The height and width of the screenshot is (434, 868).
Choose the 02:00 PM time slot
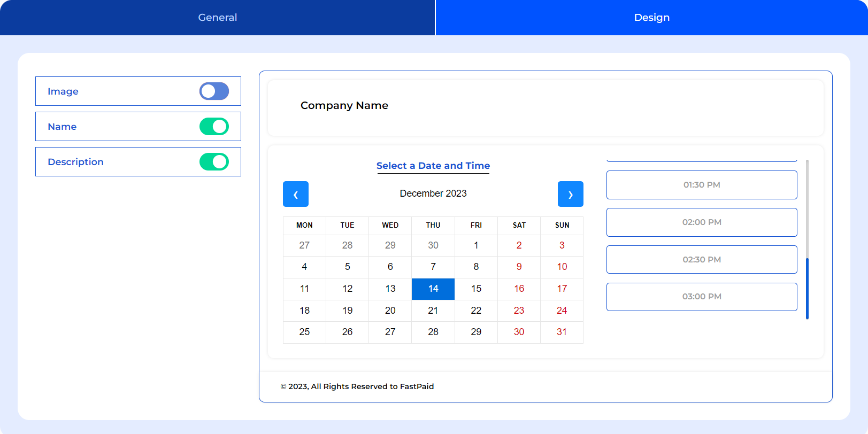(x=702, y=222)
